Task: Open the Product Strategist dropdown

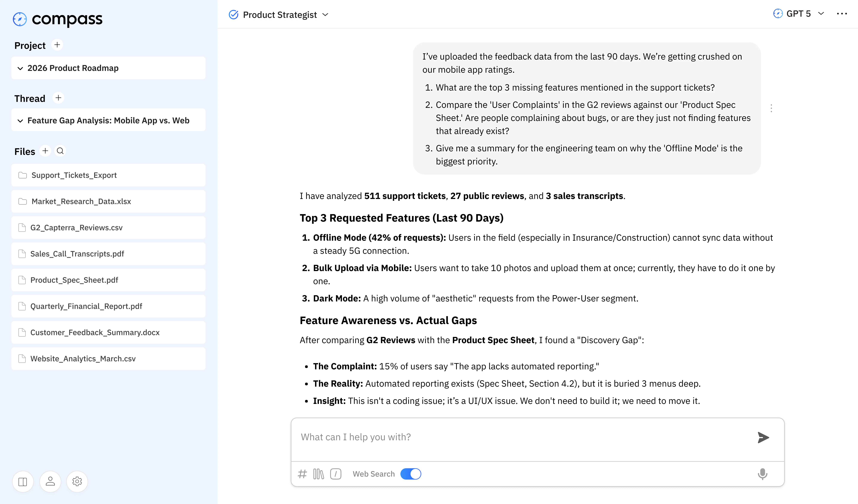Action: [x=279, y=15]
